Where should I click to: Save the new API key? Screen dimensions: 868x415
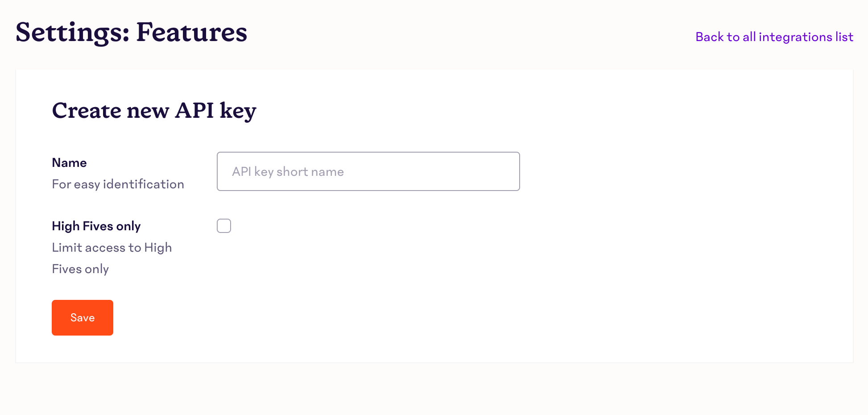pyautogui.click(x=83, y=318)
